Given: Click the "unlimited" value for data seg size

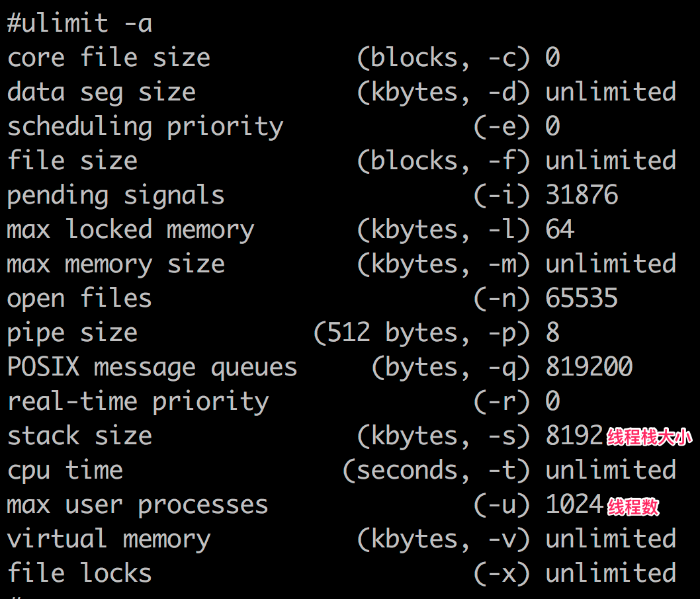Looking at the screenshot, I should coord(610,93).
